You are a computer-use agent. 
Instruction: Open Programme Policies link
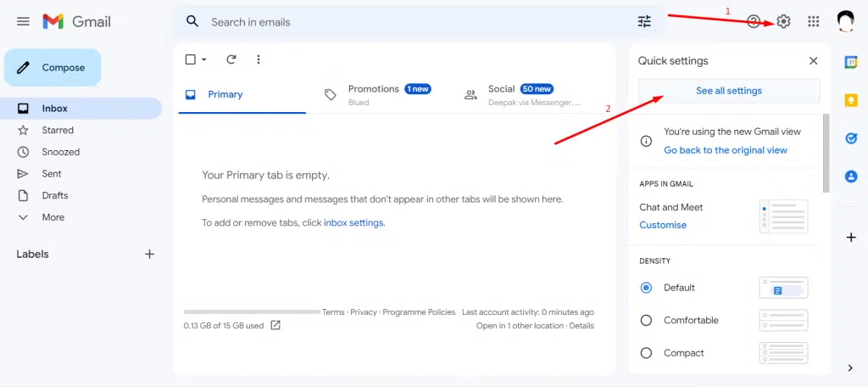coord(419,312)
